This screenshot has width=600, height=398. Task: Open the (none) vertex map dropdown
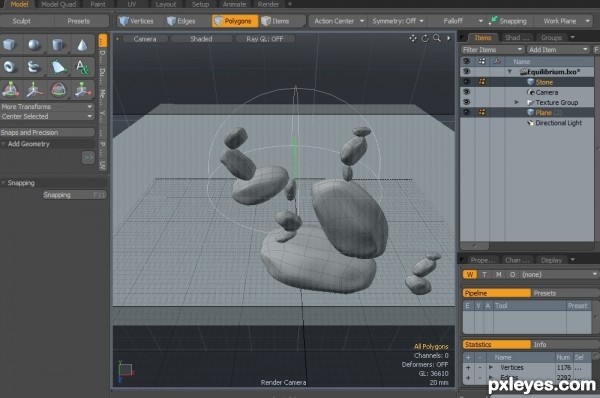click(x=559, y=274)
